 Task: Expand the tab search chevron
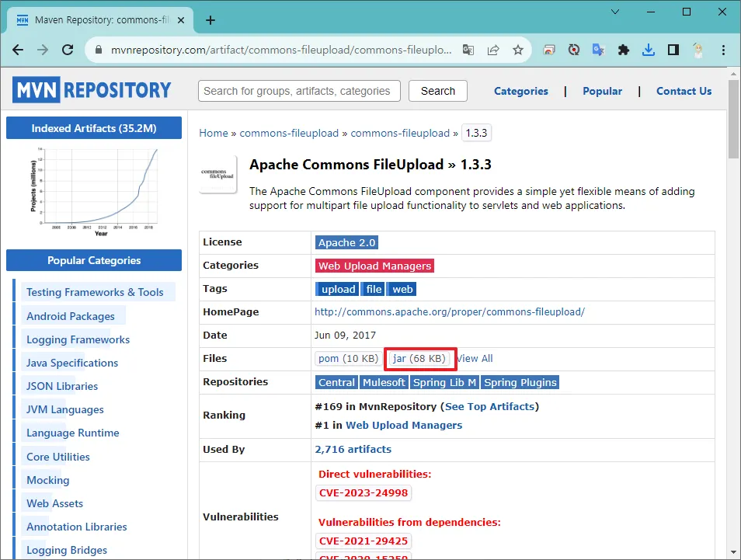[615, 12]
